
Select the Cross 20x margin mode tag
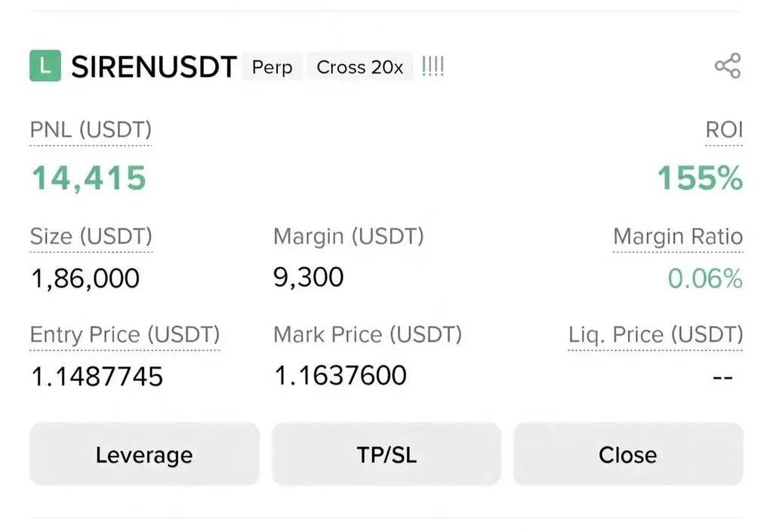click(360, 67)
